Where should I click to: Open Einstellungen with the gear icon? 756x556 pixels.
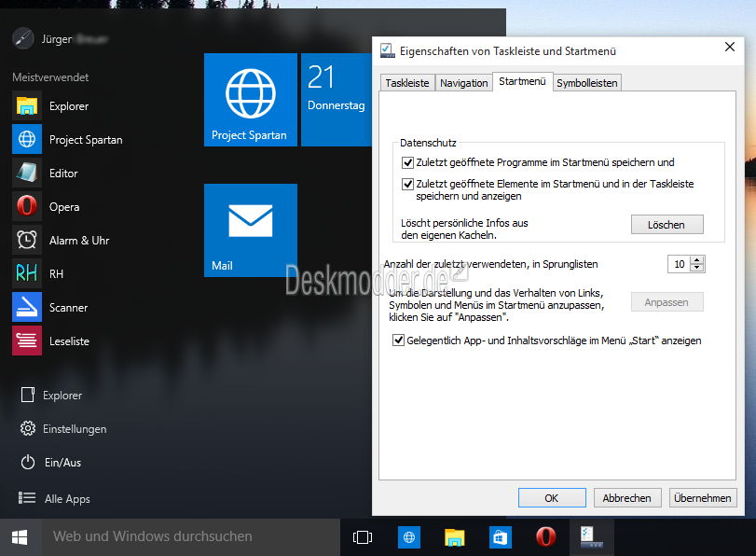(x=62, y=428)
